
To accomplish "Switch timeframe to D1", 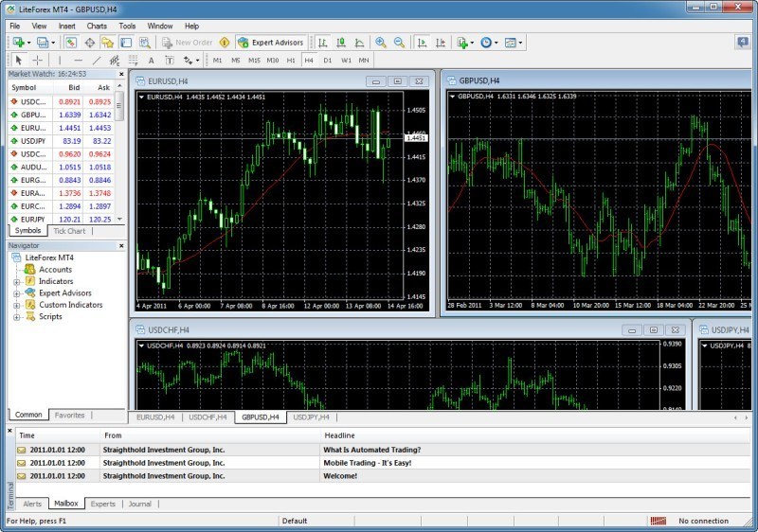I will (x=327, y=61).
